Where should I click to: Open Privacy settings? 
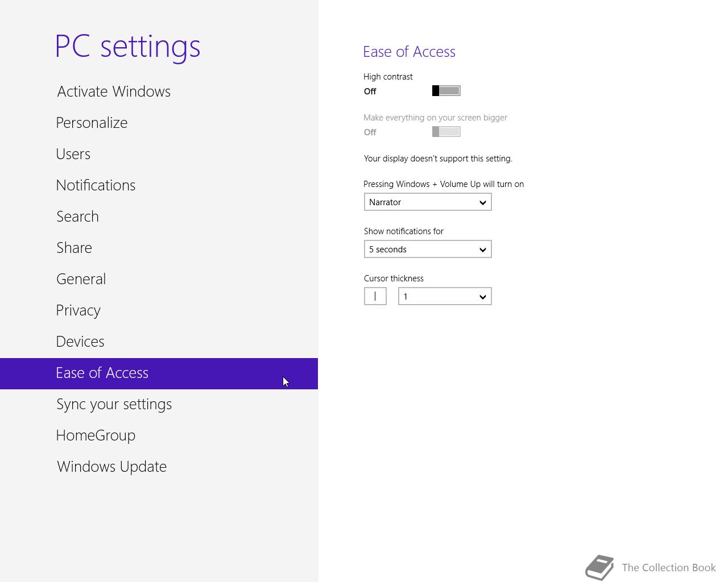click(x=159, y=310)
